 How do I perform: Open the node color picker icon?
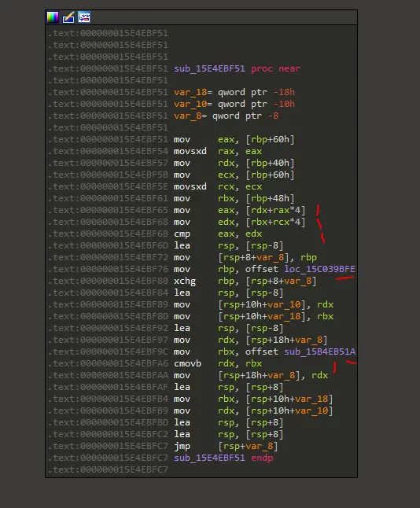(x=53, y=17)
